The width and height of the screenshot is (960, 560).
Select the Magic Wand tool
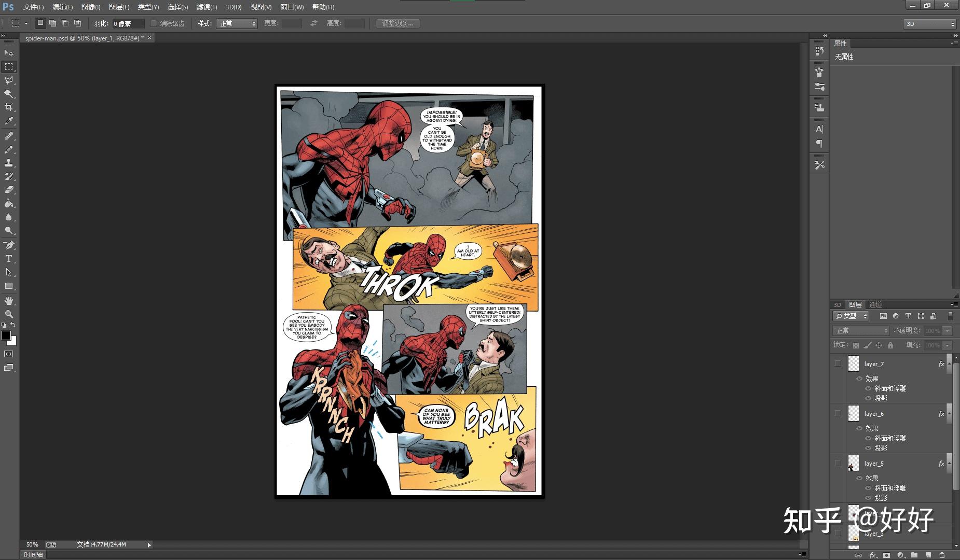click(x=9, y=94)
